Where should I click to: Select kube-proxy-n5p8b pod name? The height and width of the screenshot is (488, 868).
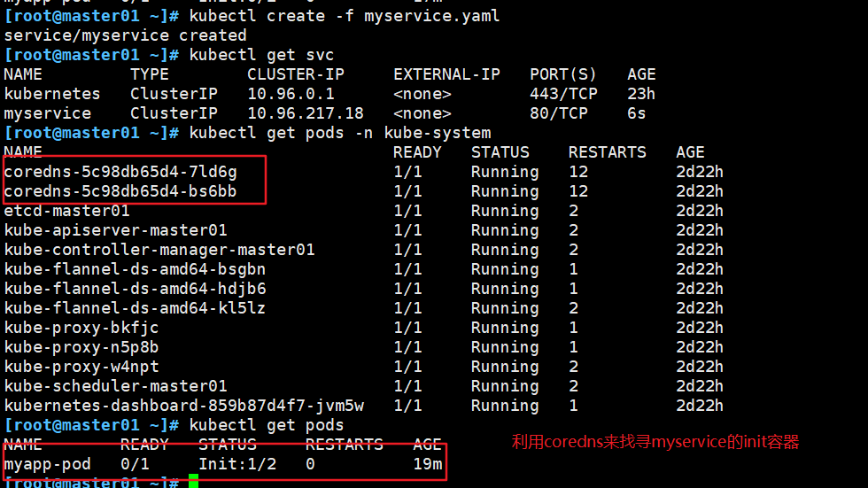click(81, 347)
